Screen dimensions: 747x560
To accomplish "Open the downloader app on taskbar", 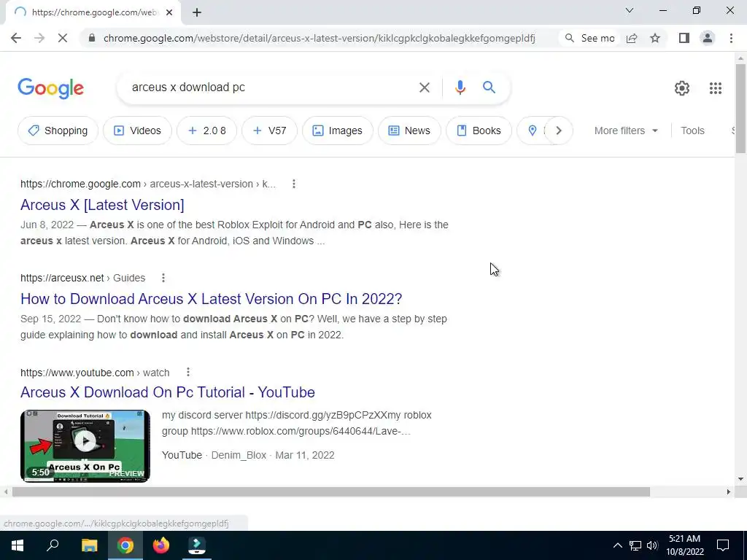I will point(197,545).
